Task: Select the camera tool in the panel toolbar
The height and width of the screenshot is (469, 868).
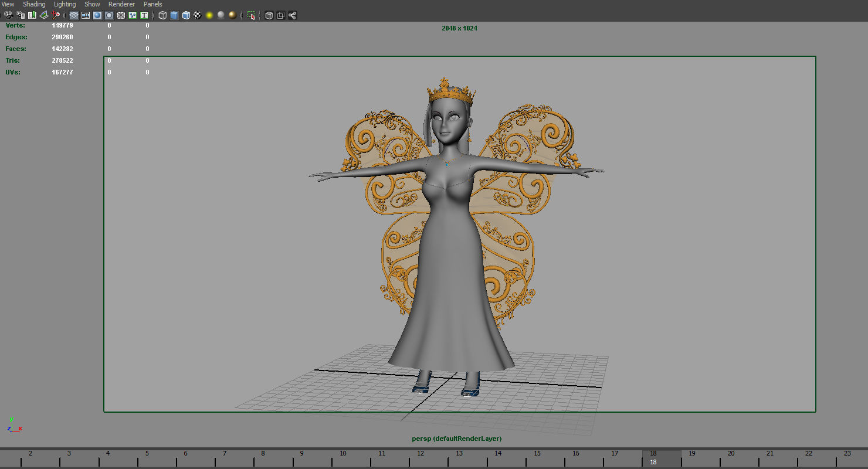Action: (x=8, y=15)
